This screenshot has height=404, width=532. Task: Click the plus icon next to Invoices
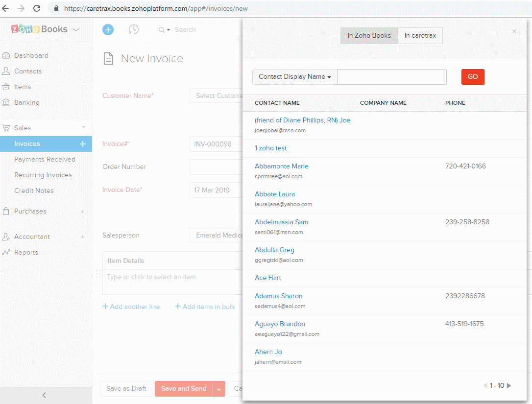[83, 144]
